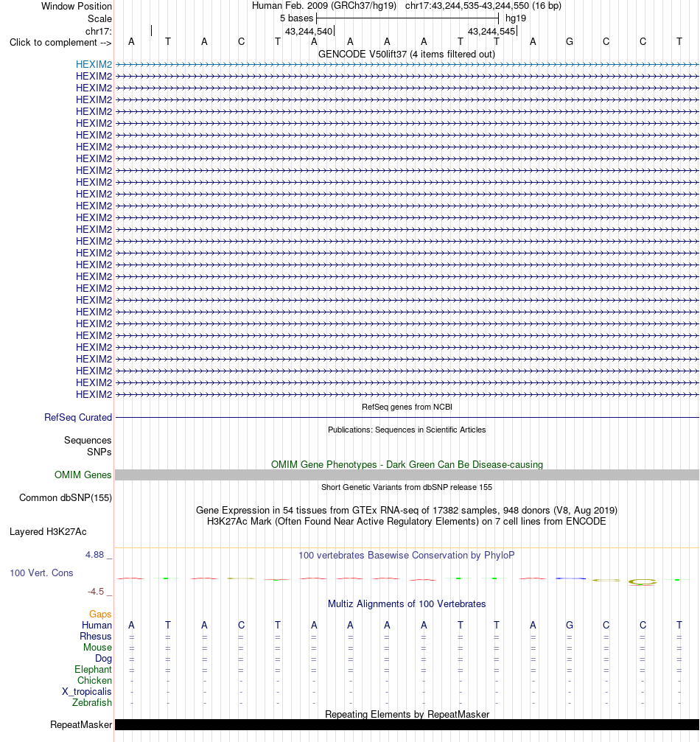Screen dimensions: 700x742
Task: Click the Zebrafish alignment row label
Action: pyautogui.click(x=92, y=703)
